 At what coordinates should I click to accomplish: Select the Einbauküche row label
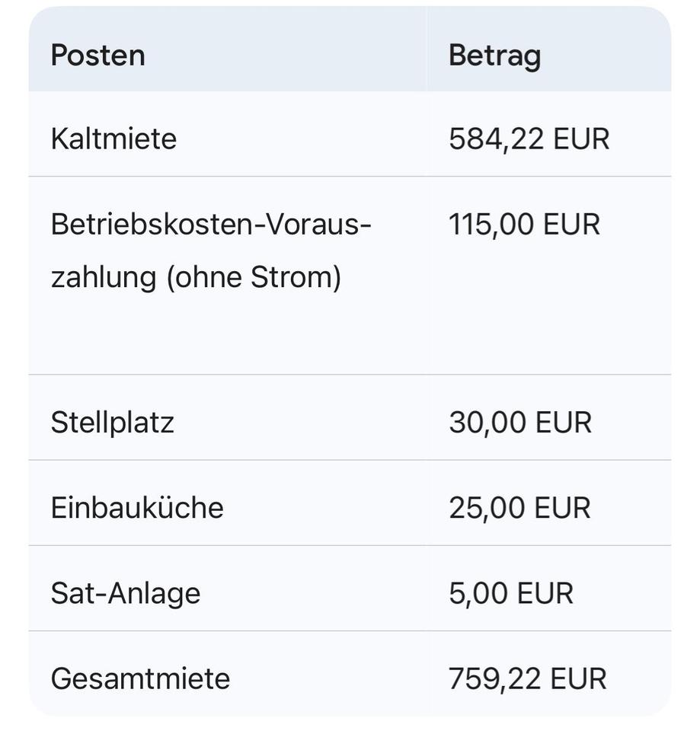[137, 508]
